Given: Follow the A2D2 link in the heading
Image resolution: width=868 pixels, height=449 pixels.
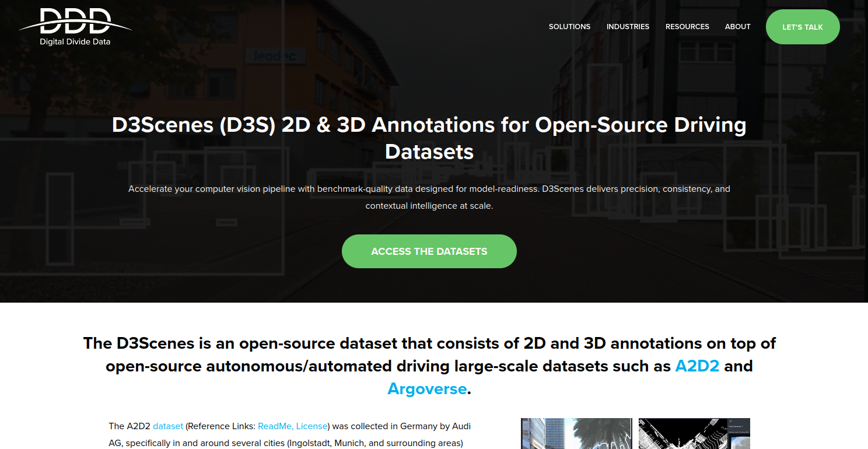Looking at the screenshot, I should 697,366.
